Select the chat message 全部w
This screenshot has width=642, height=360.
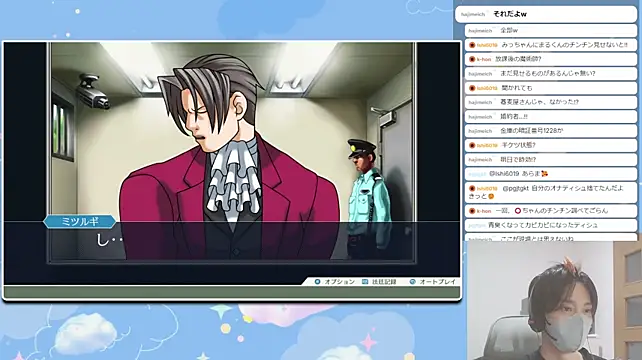point(551,30)
